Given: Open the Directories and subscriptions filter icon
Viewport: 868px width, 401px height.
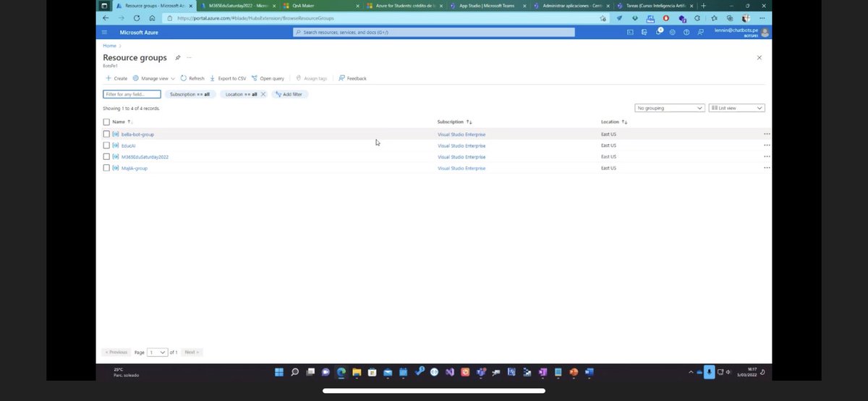Looking at the screenshot, I should tap(644, 33).
